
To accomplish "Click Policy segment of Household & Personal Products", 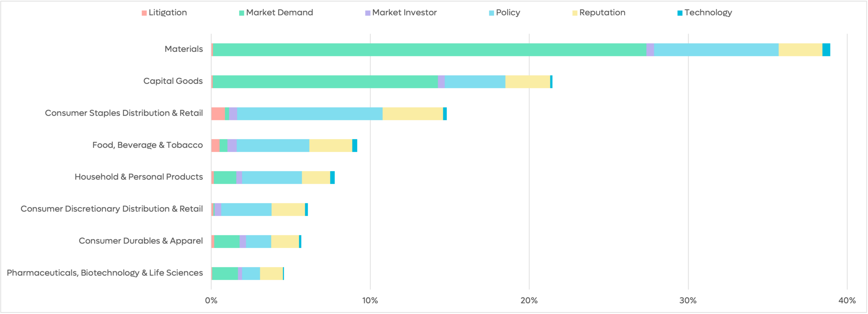I will coord(272,178).
